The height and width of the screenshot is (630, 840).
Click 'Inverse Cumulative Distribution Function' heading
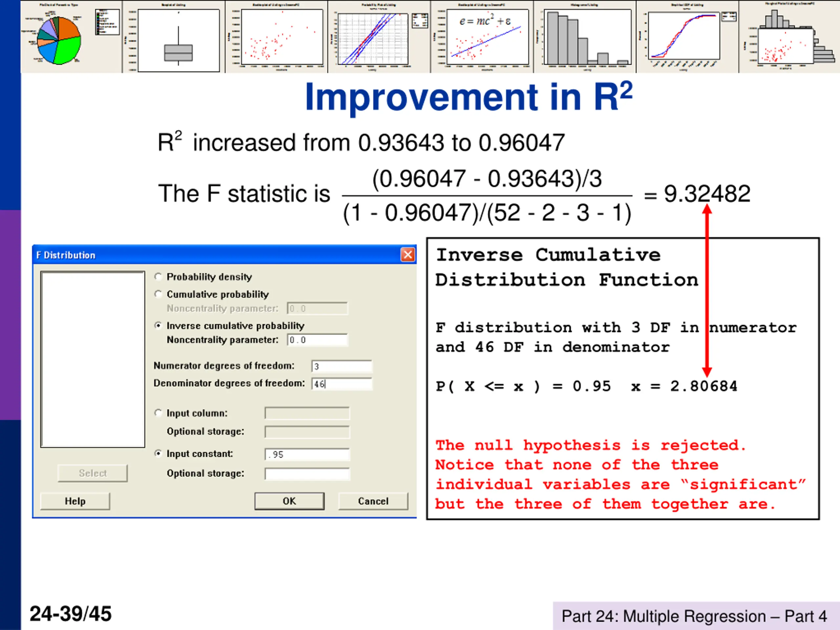[567, 267]
